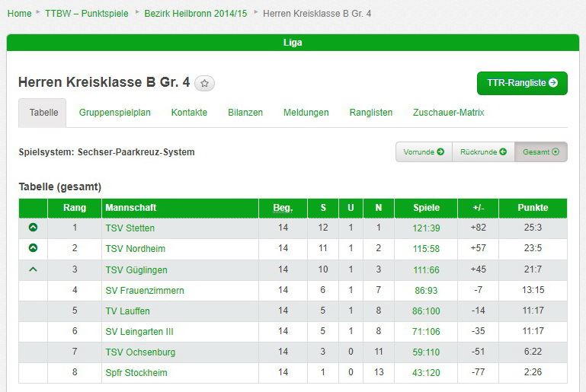
Task: Click the promotion arrow icon for TSV Nordheim
Action: [x=34, y=247]
